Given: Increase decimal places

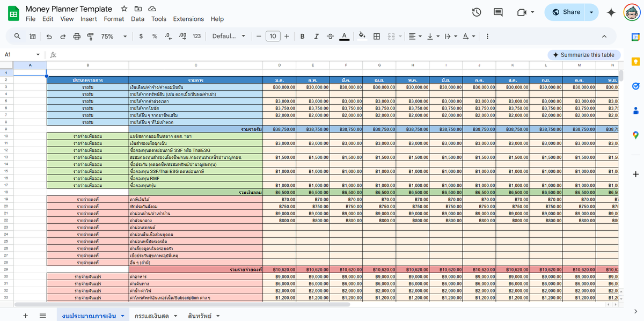Looking at the screenshot, I should coord(182,37).
